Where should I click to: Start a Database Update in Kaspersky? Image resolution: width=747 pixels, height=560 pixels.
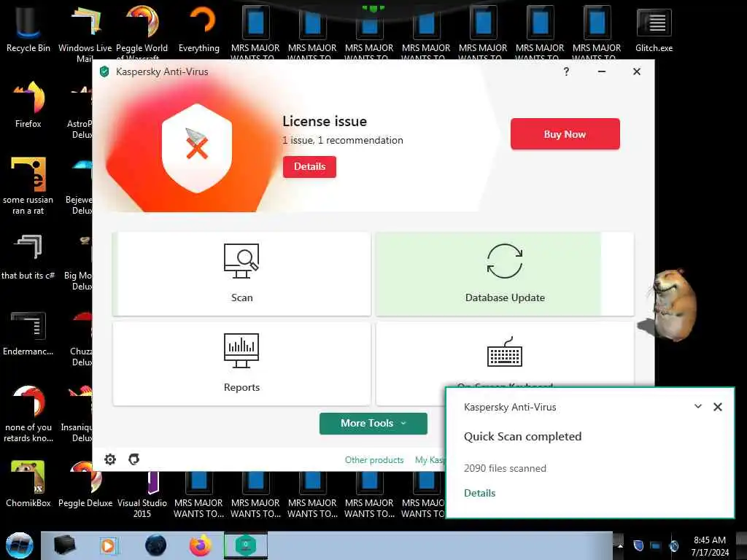[x=505, y=274]
